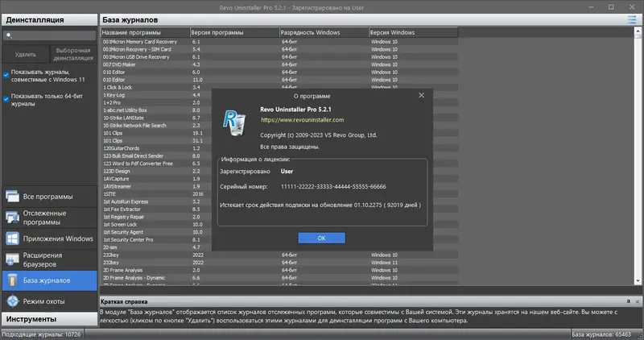Select 1 Key-Log row
The height and width of the screenshot is (340, 644).
click(156, 95)
